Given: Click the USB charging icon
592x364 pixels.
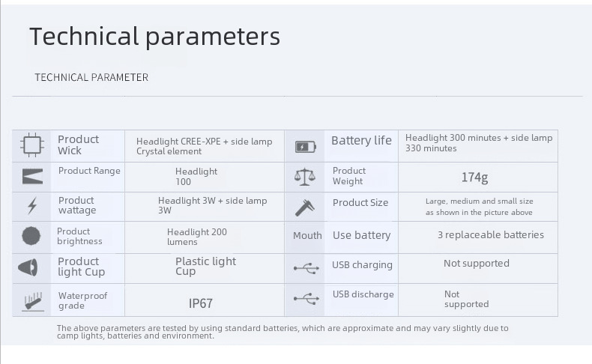Looking at the screenshot, I should (x=306, y=269).
